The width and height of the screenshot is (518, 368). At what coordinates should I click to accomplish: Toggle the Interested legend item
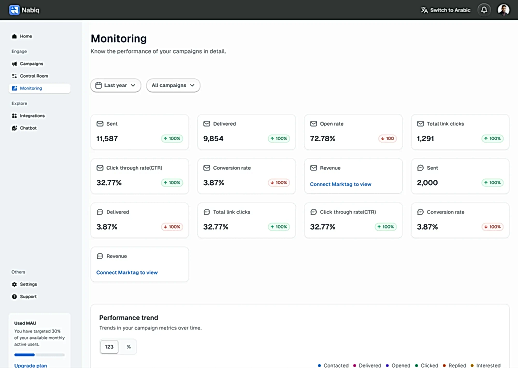click(486, 366)
